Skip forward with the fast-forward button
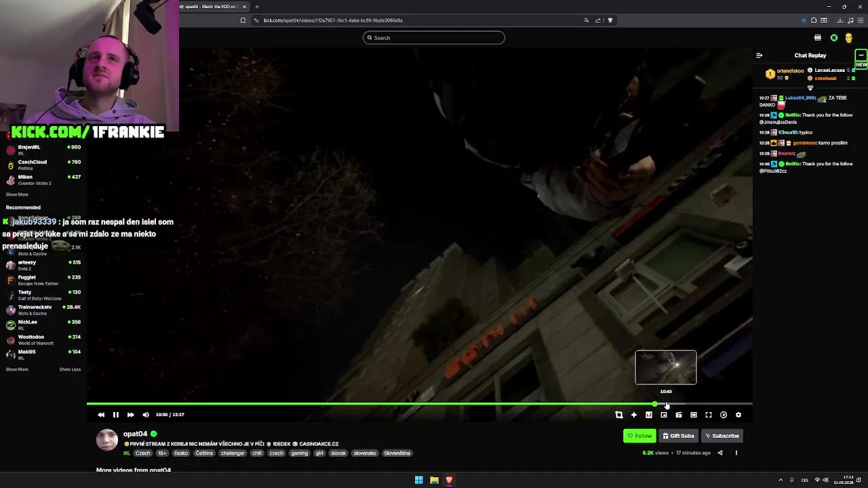 (x=130, y=415)
